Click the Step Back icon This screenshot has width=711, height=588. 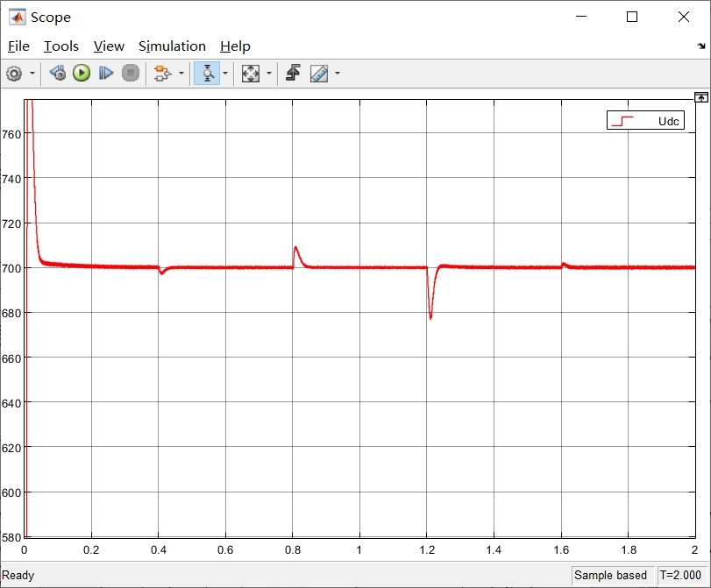click(58, 73)
